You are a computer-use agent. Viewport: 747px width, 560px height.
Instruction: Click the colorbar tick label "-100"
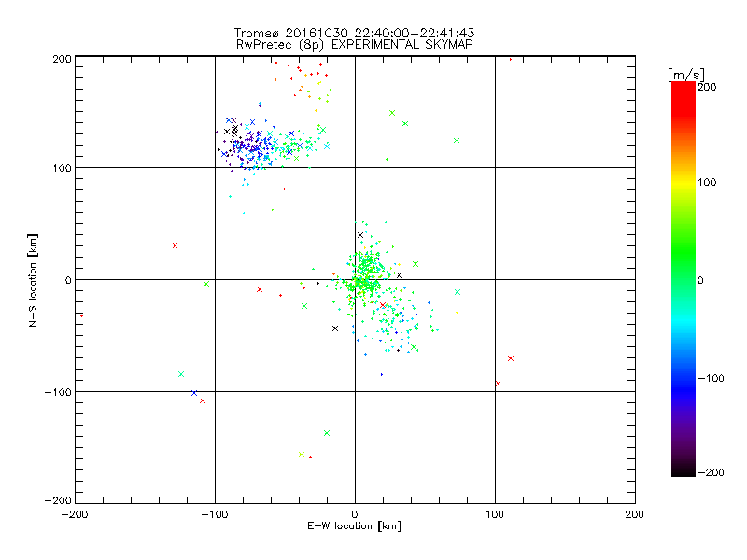pyautogui.click(x=711, y=379)
